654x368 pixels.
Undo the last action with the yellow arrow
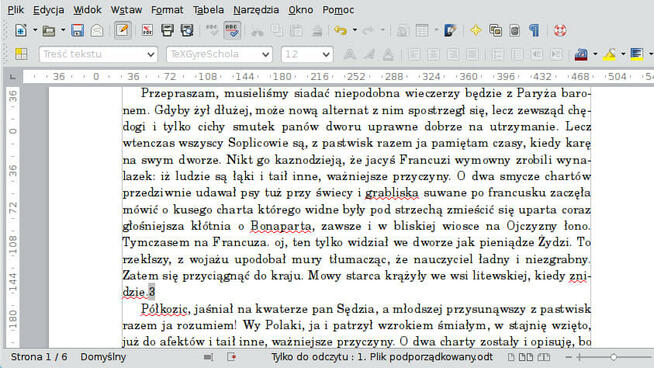(341, 30)
